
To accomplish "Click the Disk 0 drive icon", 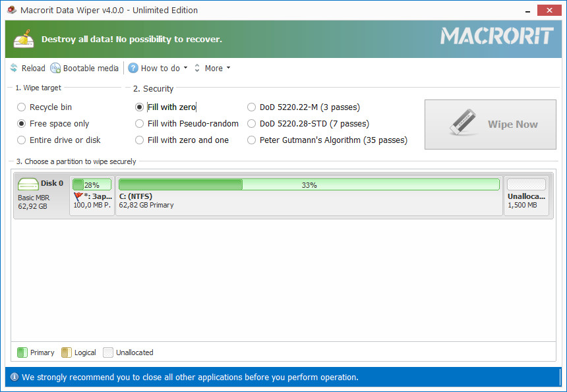I will 28,184.
